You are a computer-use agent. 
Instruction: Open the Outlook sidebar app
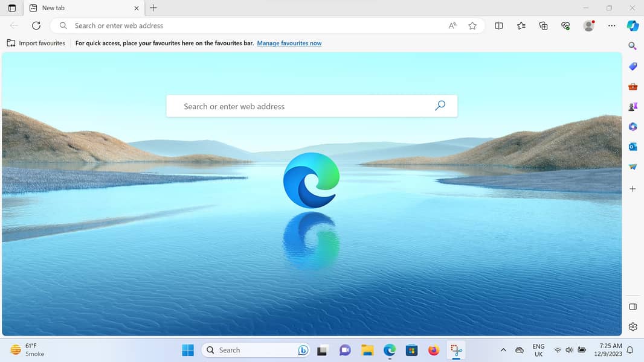[x=633, y=147]
